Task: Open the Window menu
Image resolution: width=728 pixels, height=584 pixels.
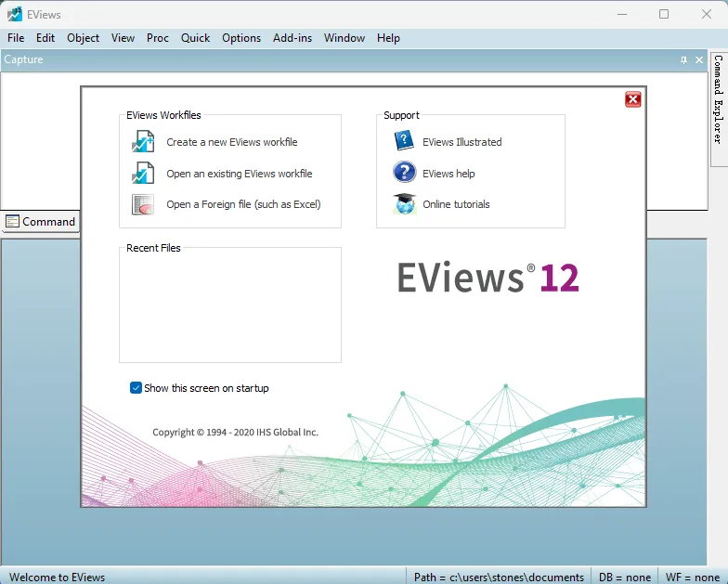Action: pyautogui.click(x=344, y=38)
